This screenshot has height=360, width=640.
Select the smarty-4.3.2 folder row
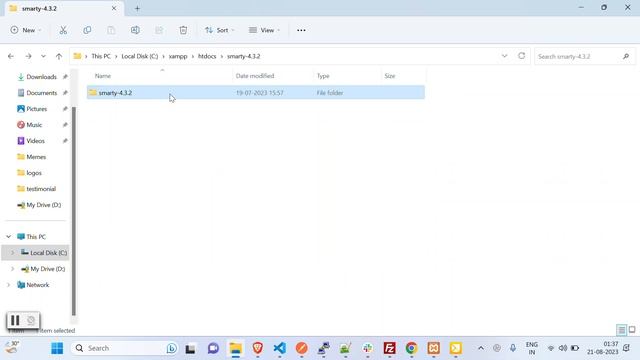point(256,93)
